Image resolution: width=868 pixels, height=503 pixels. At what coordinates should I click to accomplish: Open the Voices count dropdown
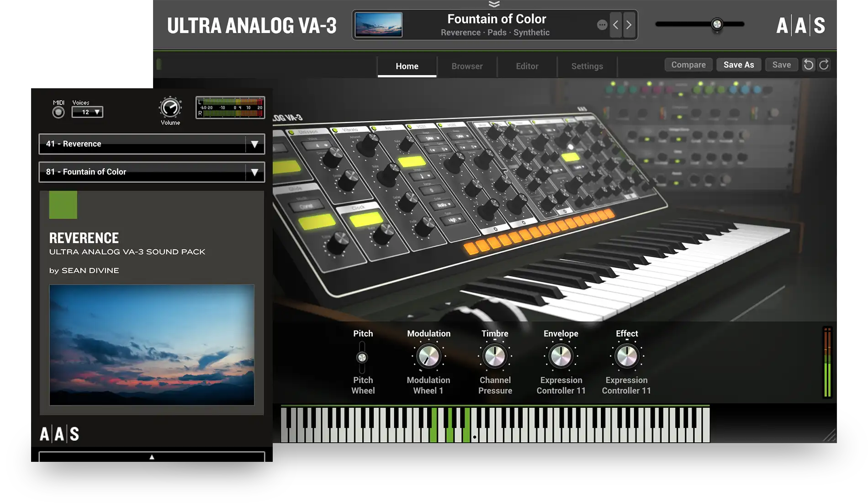click(87, 112)
